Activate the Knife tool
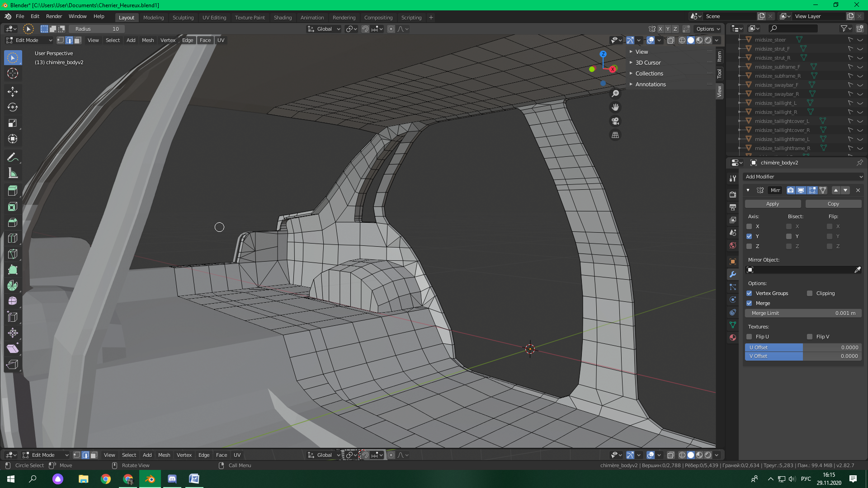Image resolution: width=868 pixels, height=488 pixels. 13,254
